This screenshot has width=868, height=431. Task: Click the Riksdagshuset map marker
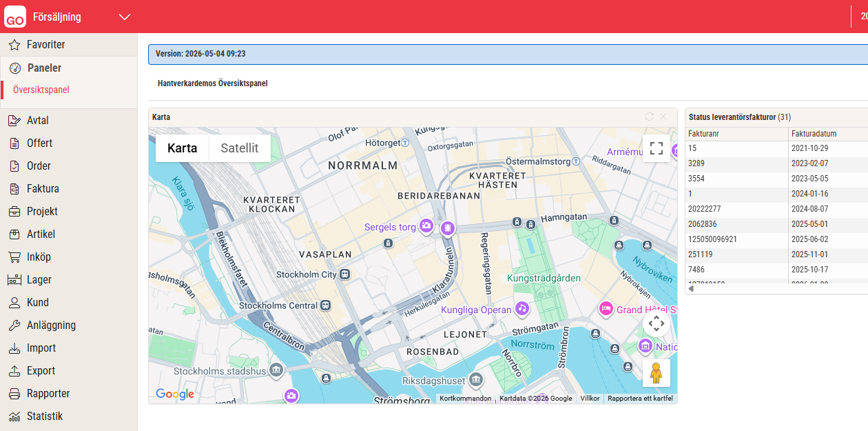(x=475, y=379)
